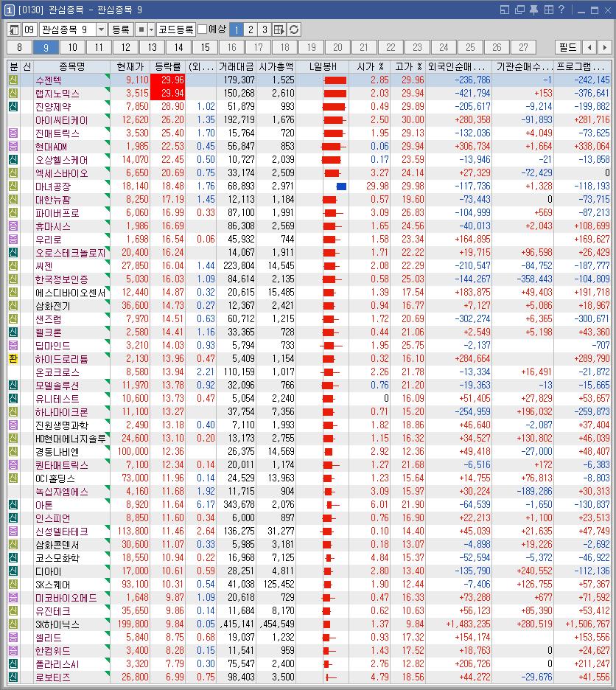Click the panel toggle icon left of 09
The height and width of the screenshot is (690, 616).
pyautogui.click(x=14, y=29)
